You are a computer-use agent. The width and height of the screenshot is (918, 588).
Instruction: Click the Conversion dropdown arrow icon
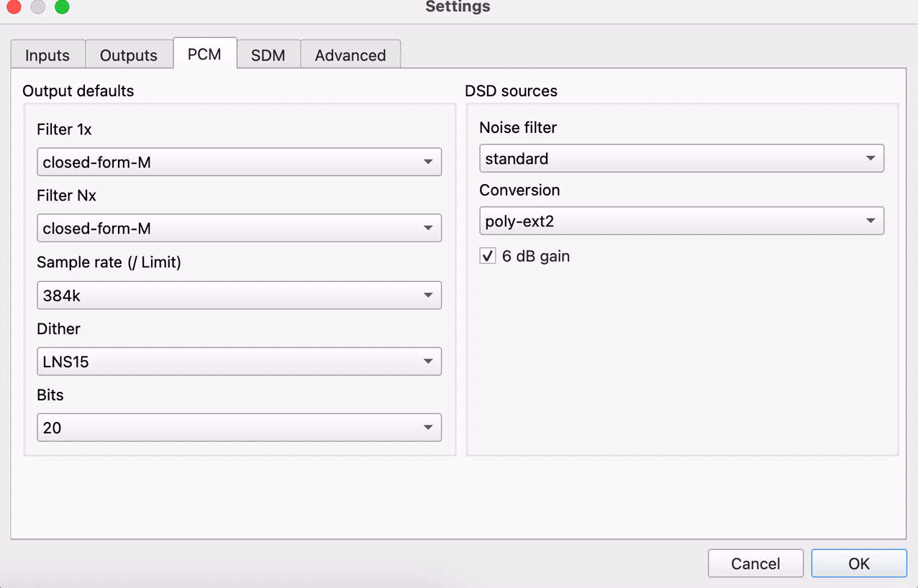(871, 221)
